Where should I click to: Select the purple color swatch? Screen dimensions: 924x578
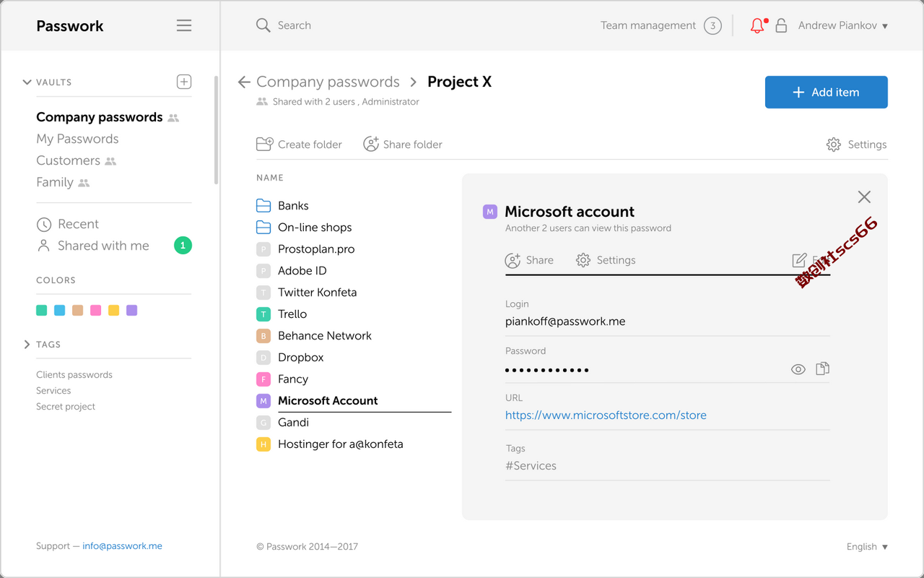pyautogui.click(x=131, y=311)
